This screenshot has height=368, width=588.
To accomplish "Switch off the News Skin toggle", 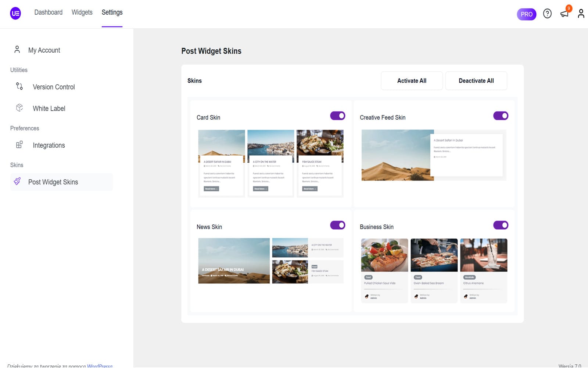I will pyautogui.click(x=337, y=225).
